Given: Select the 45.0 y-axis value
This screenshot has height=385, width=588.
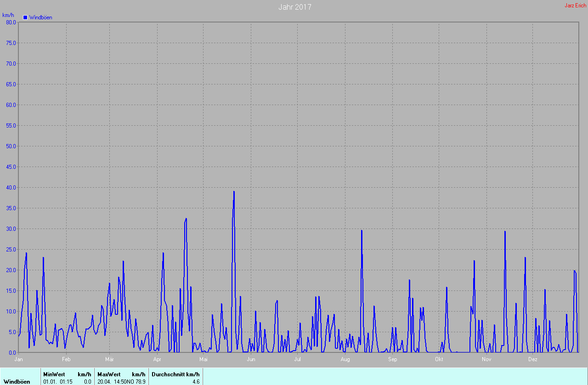Looking at the screenshot, I should (11, 167).
